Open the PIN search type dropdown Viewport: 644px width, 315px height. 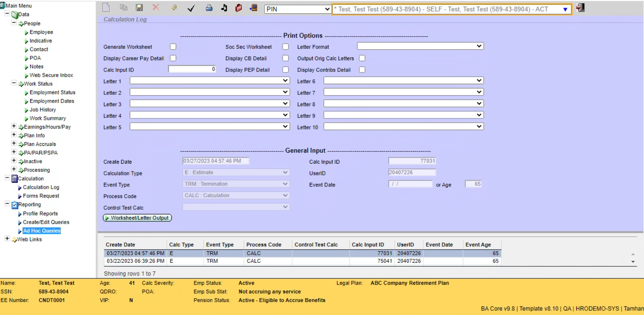pos(297,9)
